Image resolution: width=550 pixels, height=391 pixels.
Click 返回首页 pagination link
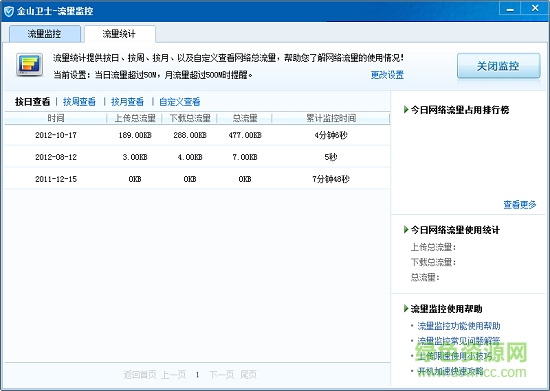click(x=140, y=375)
